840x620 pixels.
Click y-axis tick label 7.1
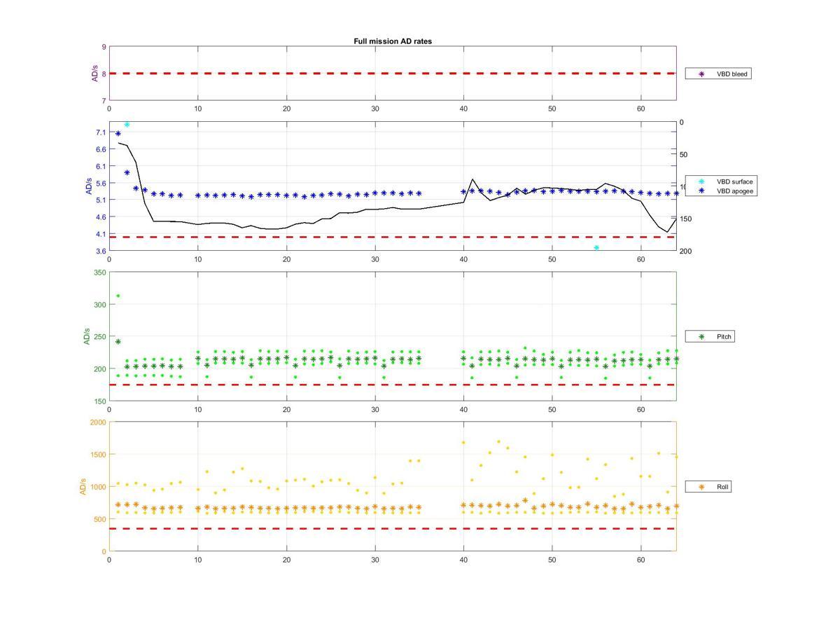coord(101,132)
